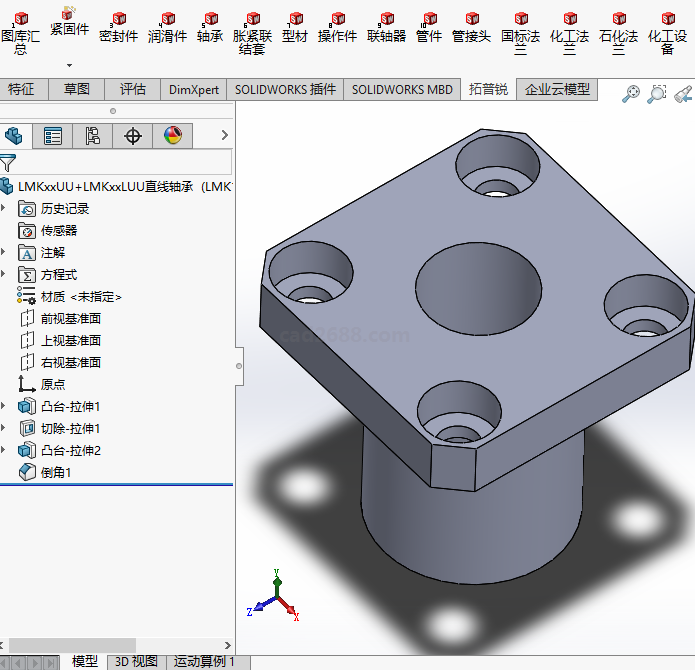Click the tree filter funnel icon

9,163
